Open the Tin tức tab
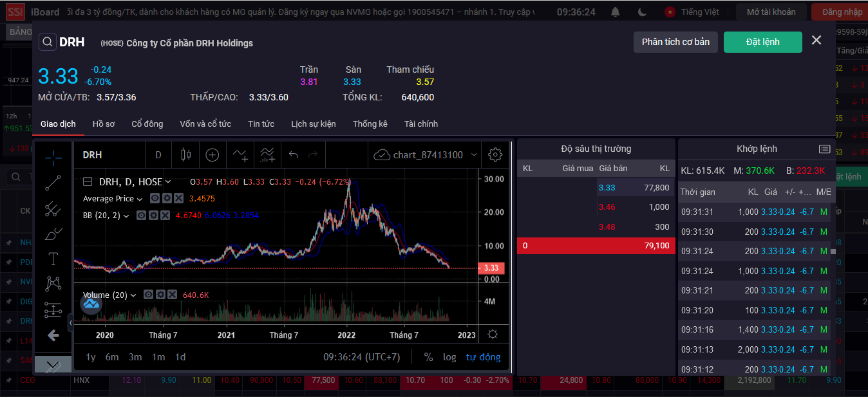This screenshot has height=397, width=868. [261, 124]
